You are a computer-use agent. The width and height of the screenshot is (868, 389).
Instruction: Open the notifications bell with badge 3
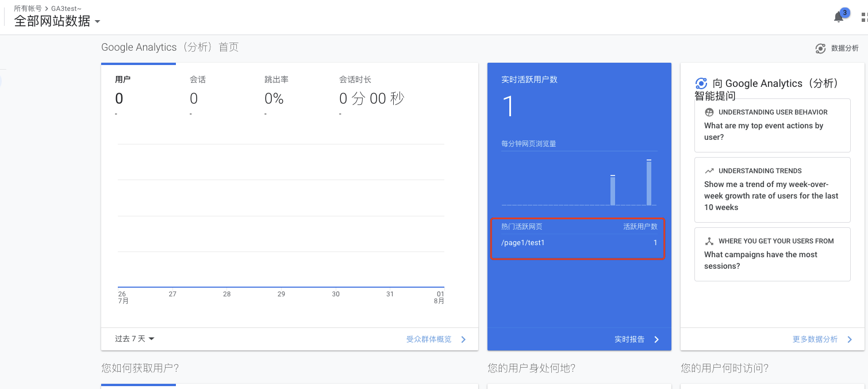838,17
